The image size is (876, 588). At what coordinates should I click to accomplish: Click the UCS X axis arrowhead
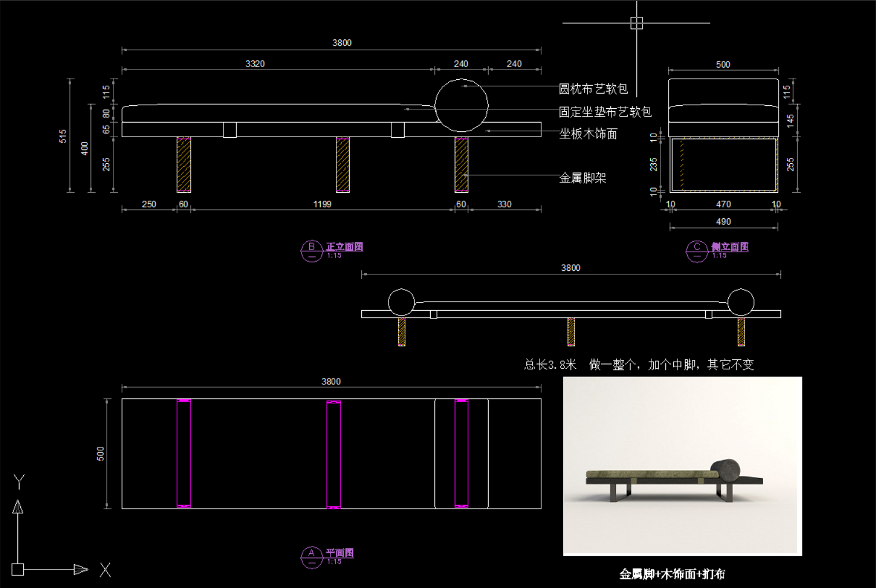point(81,569)
